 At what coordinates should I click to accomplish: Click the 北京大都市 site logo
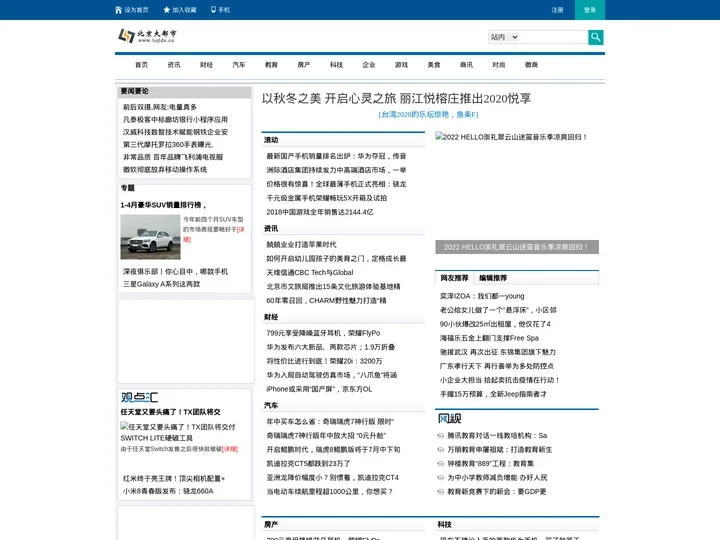click(147, 35)
